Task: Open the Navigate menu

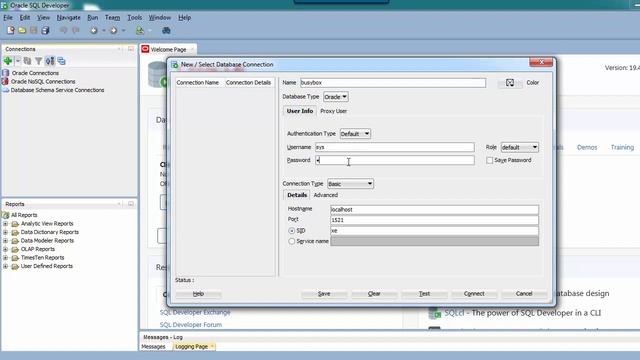Action: tap(68, 18)
